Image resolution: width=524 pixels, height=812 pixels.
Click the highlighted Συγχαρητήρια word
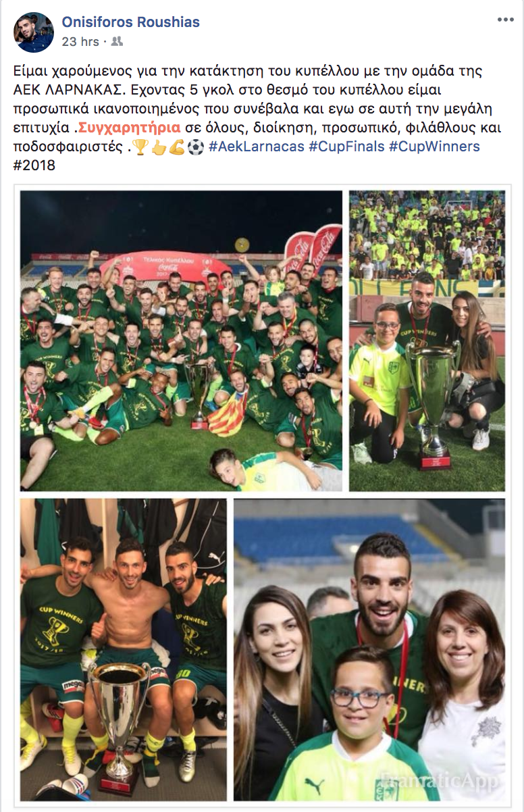pos(129,128)
